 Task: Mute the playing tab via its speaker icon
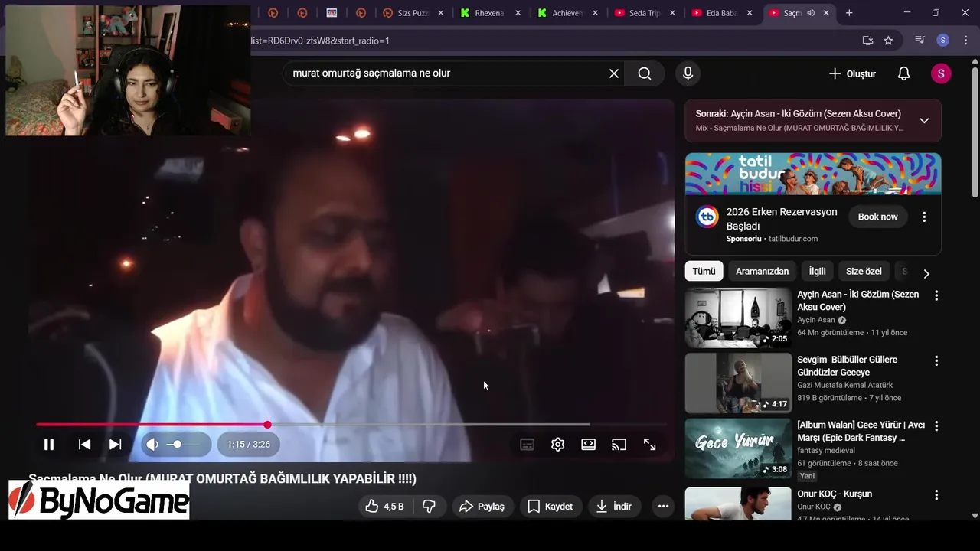[x=811, y=13]
